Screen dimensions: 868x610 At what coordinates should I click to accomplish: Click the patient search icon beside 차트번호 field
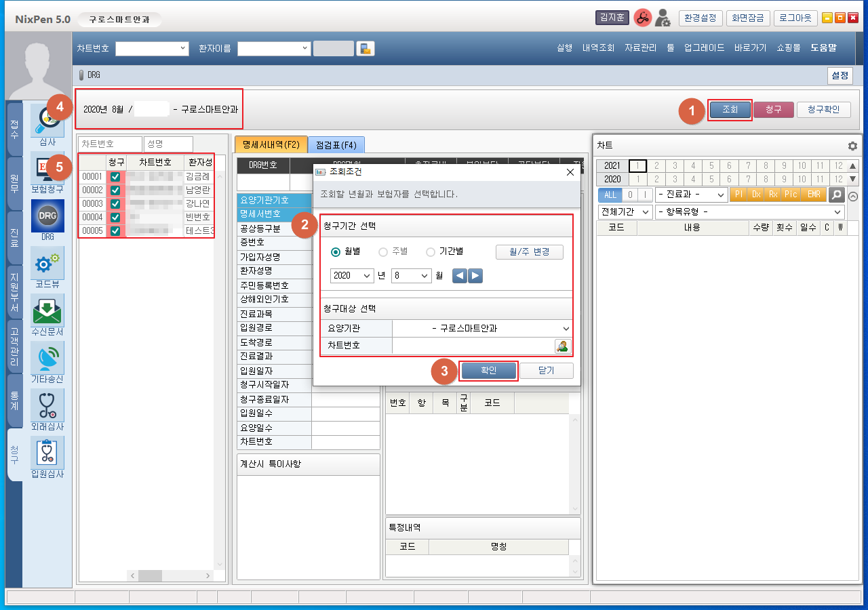click(x=562, y=346)
